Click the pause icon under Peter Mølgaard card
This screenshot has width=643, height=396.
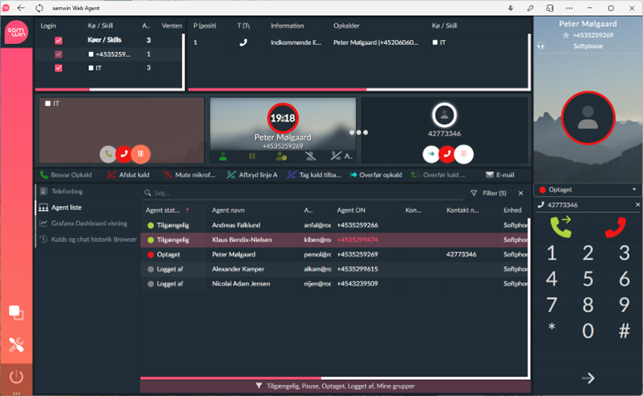point(252,156)
